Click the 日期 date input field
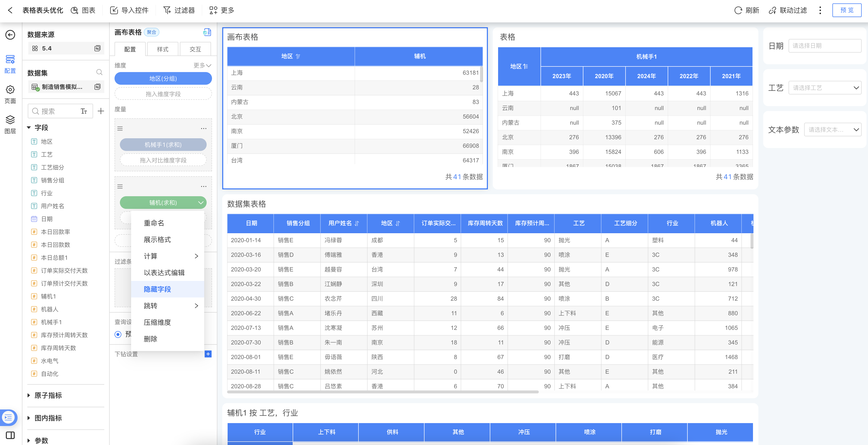This screenshot has width=868, height=445. point(825,46)
